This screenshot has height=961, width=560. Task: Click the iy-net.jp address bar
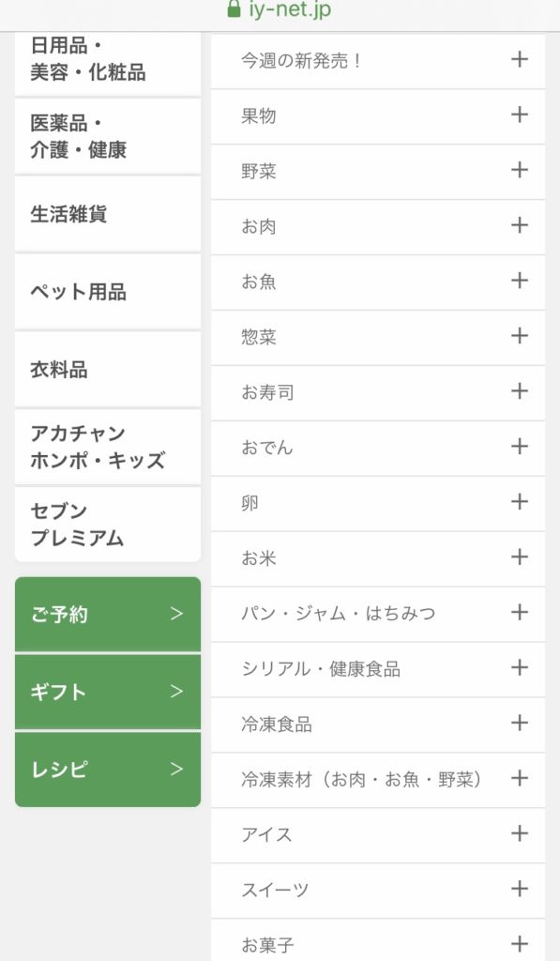pos(280,9)
